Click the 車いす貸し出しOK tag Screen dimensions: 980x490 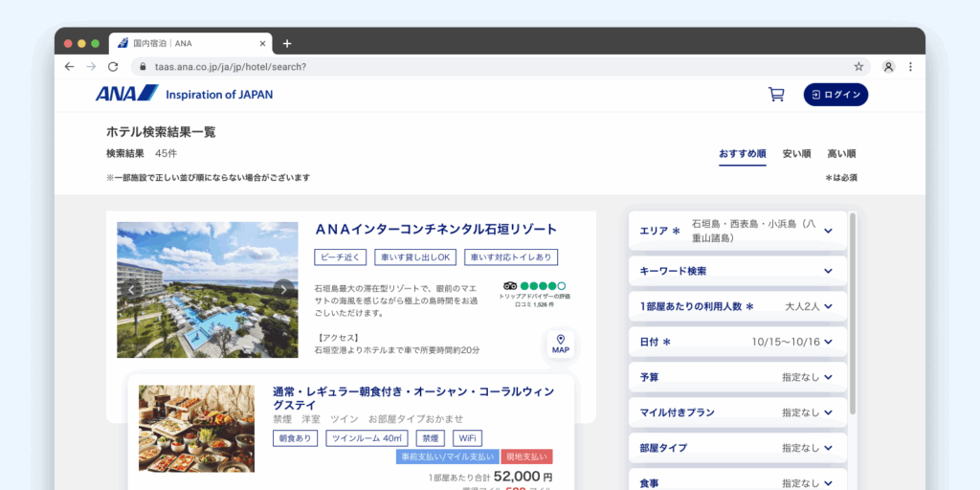click(x=415, y=257)
